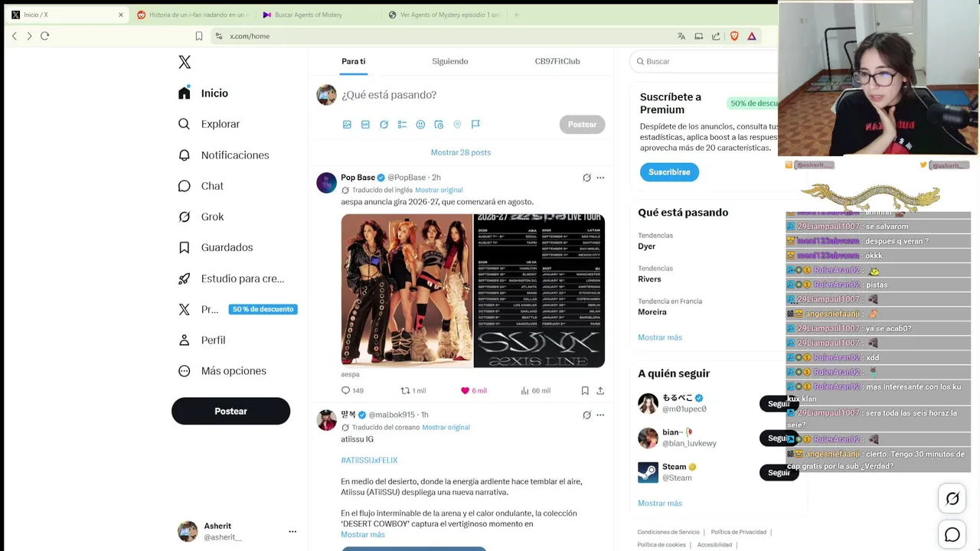
Task: Open the Dyer trend
Action: [x=647, y=246]
